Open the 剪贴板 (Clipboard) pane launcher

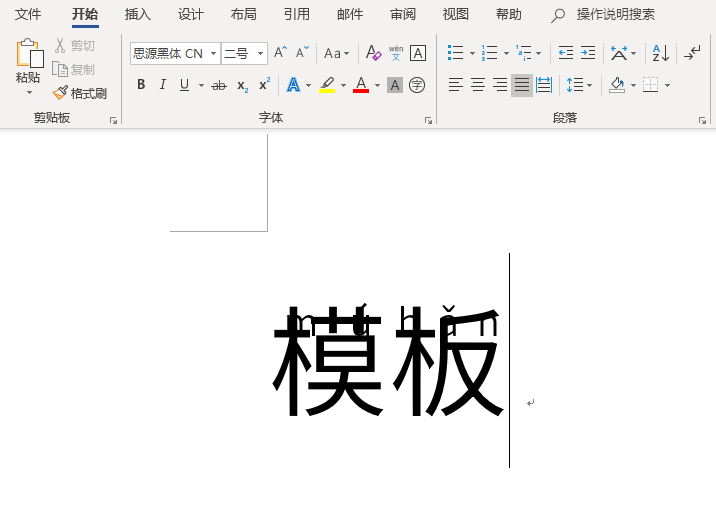113,121
